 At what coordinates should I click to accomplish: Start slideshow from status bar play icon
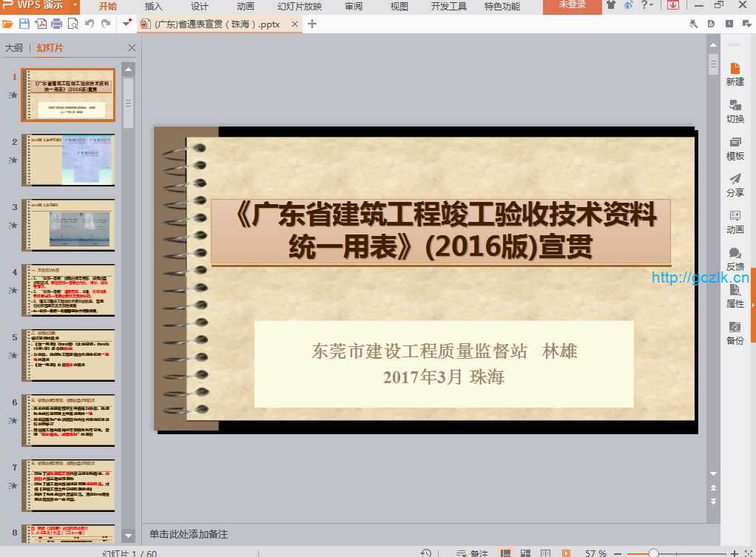pyautogui.click(x=566, y=553)
